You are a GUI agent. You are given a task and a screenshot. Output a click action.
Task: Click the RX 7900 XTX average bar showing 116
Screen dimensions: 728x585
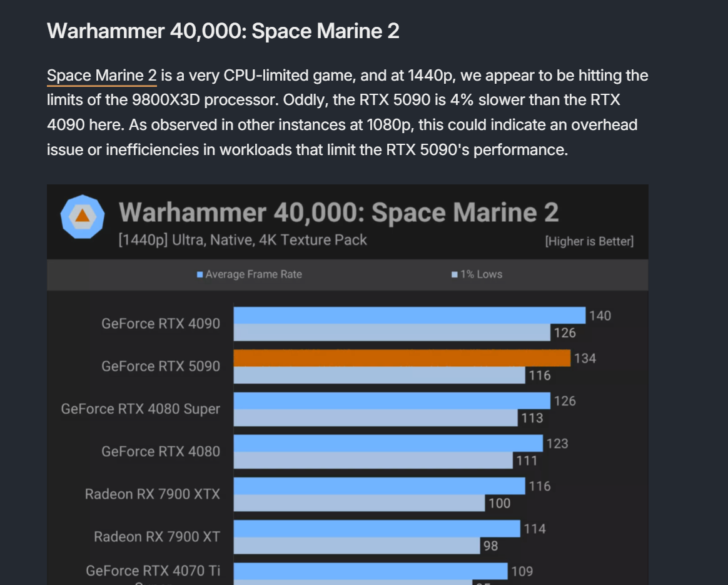pos(379,486)
